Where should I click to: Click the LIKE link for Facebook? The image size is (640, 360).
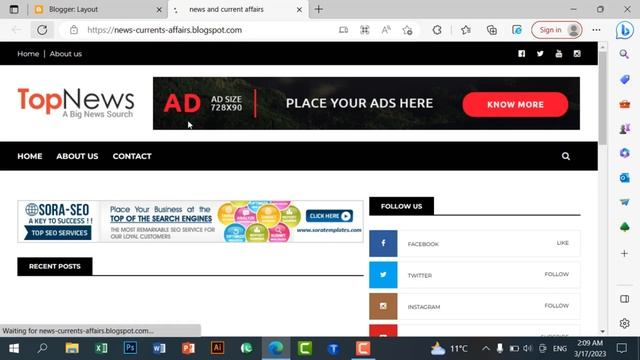[562, 243]
